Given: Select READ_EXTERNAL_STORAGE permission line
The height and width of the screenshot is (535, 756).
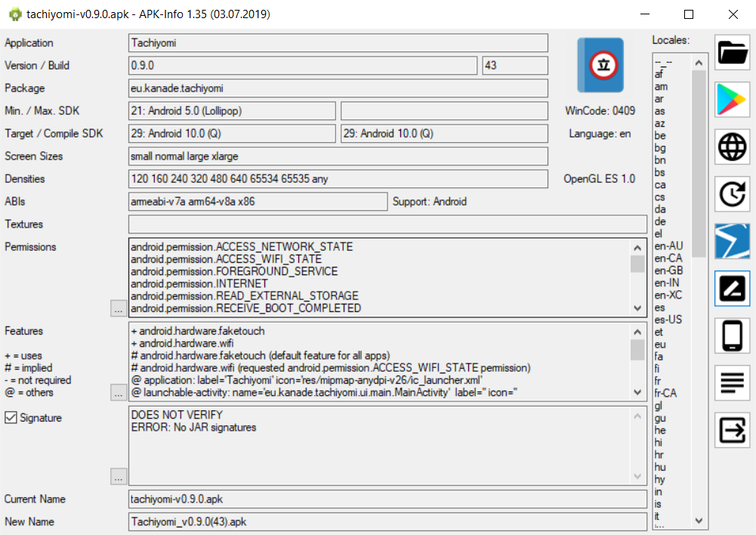Looking at the screenshot, I should [245, 295].
